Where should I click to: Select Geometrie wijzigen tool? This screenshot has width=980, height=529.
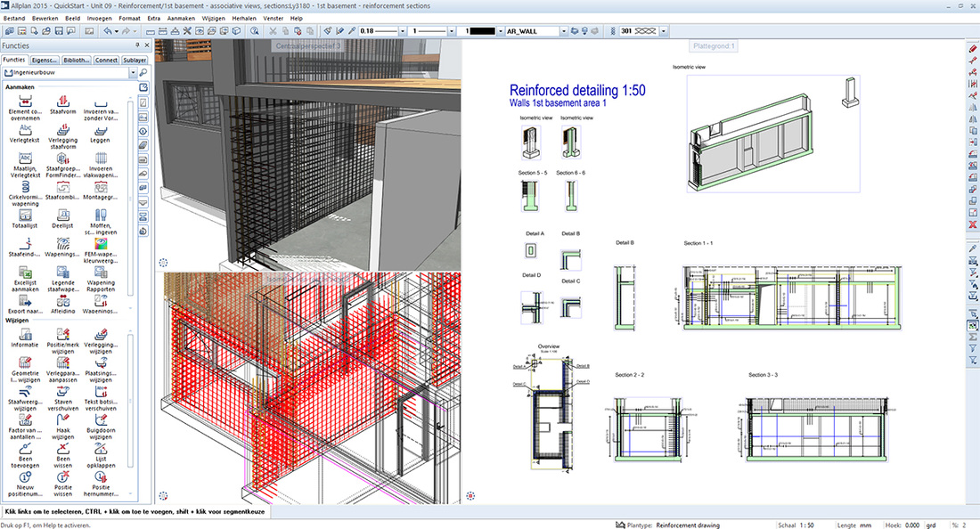25,369
